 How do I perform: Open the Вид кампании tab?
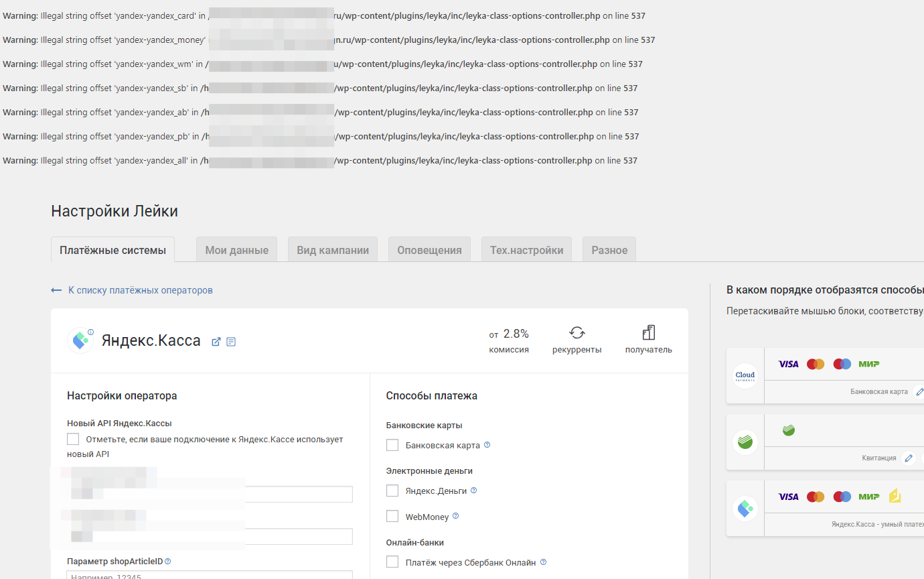[333, 249]
